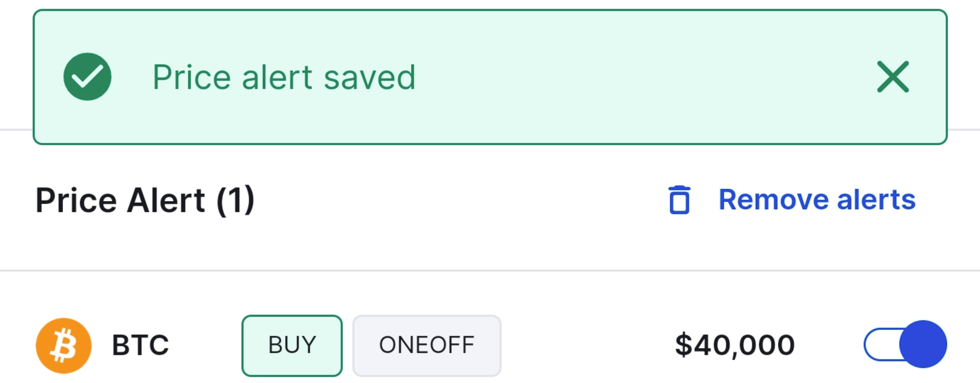980x383 pixels.
Task: Click the Price Alert (1) heading
Action: (x=145, y=200)
